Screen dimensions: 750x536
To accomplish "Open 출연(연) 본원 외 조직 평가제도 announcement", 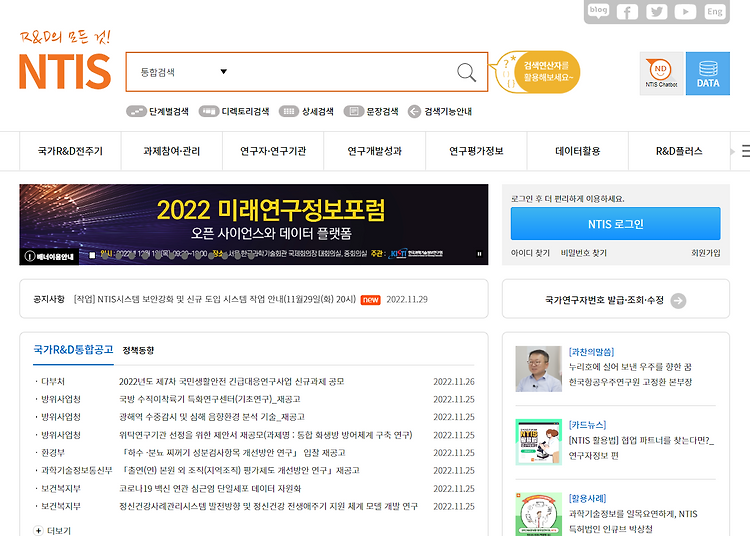I will click(x=240, y=470).
